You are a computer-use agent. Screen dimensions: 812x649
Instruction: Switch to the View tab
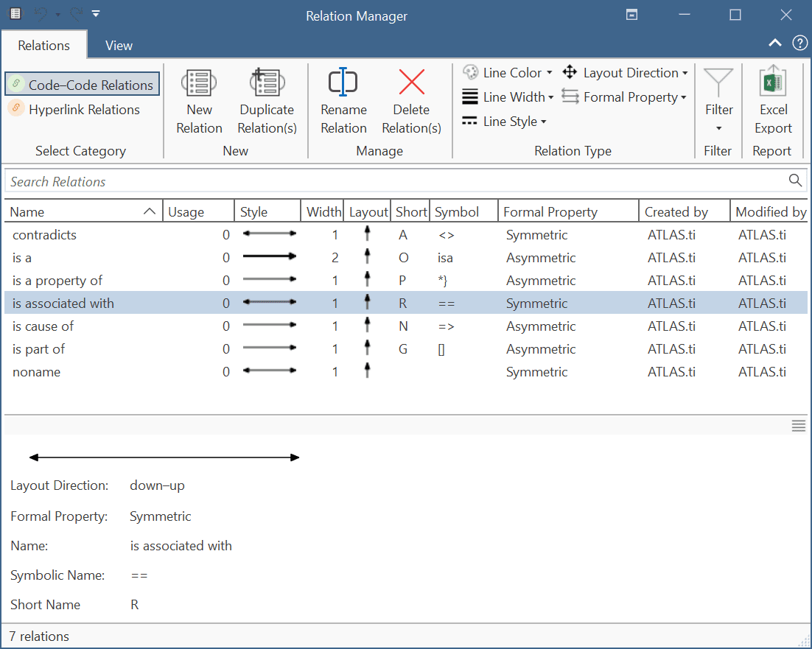pos(119,46)
